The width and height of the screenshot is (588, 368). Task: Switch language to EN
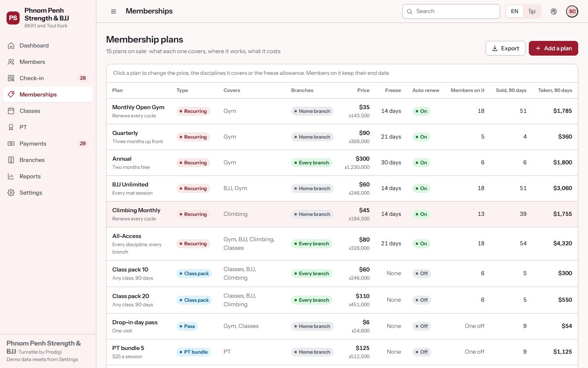[514, 11]
